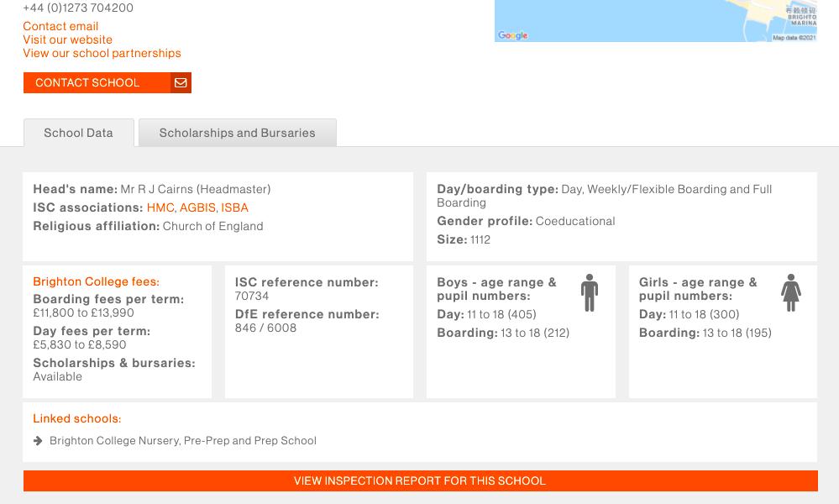Viewport: 839px width, 504px height.
Task: Open View our school partnerships link
Action: click(102, 53)
